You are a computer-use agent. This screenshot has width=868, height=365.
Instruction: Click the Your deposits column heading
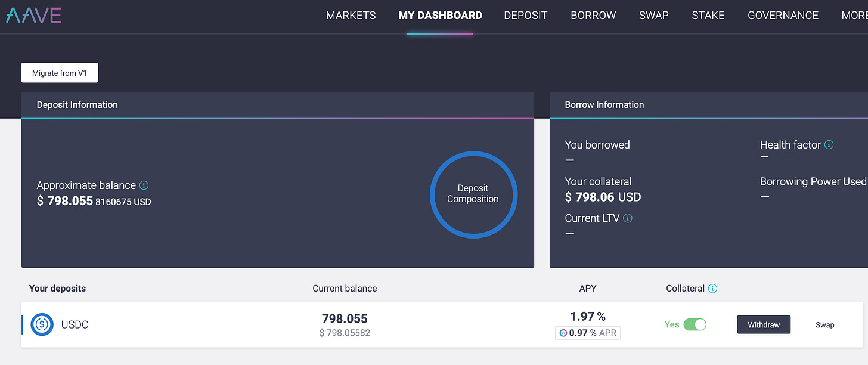click(x=57, y=289)
